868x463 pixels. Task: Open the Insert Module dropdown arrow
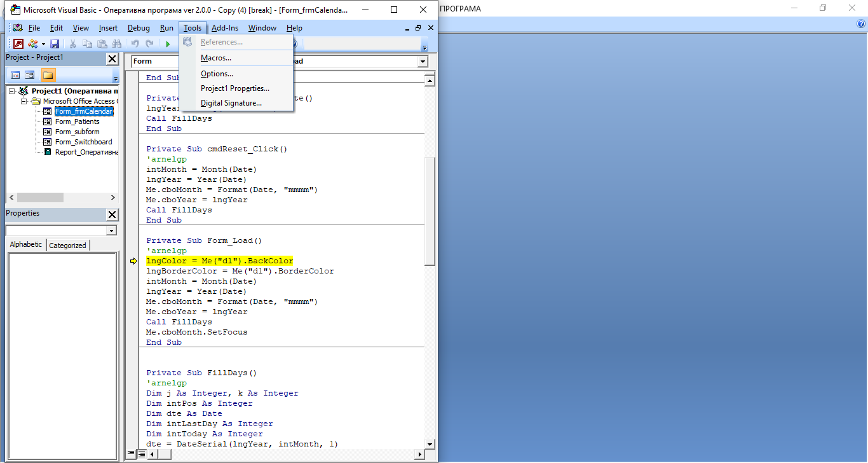43,44
